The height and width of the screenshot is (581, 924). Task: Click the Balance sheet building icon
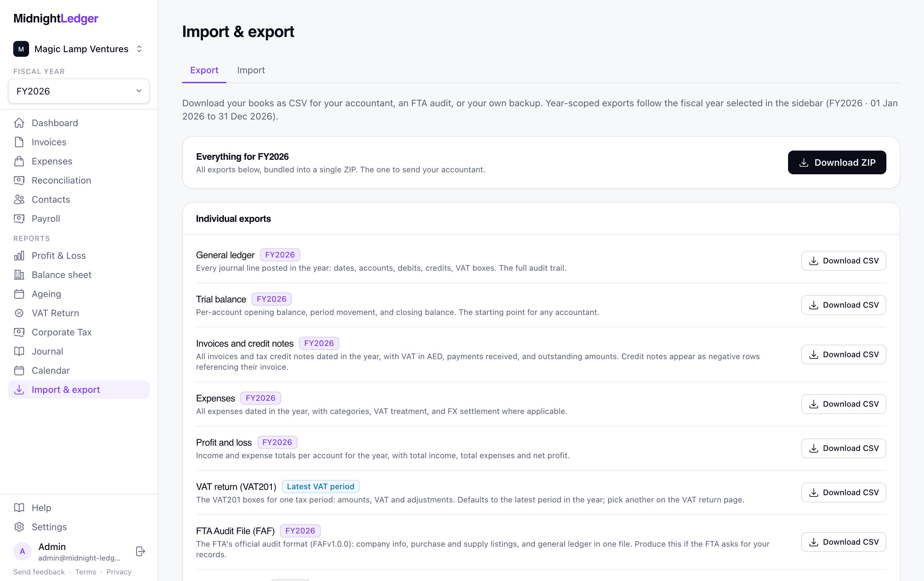point(19,275)
